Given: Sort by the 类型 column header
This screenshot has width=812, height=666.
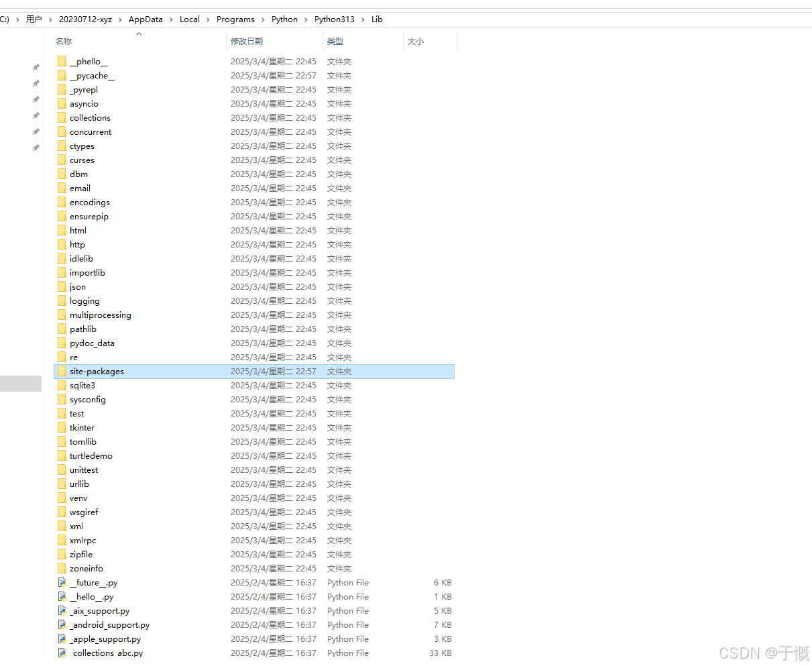Looking at the screenshot, I should (335, 42).
